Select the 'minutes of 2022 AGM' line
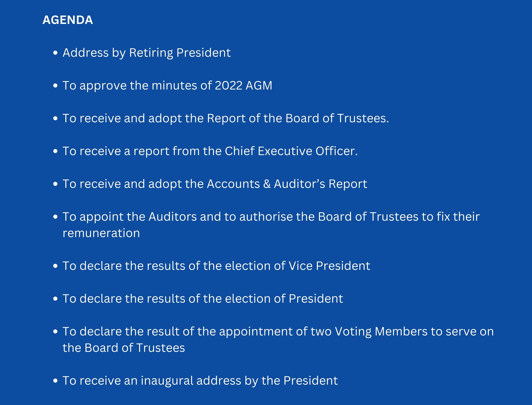The width and height of the screenshot is (532, 405). click(x=167, y=86)
